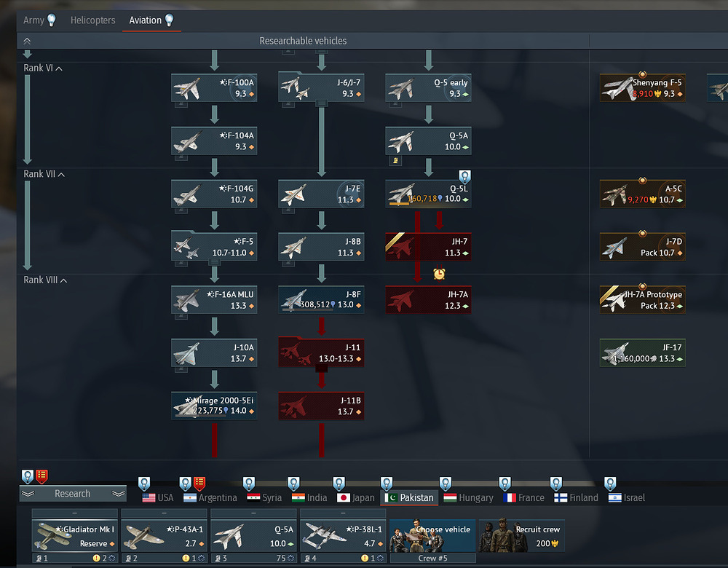
Task: Switch to the Army tab
Action: (x=33, y=20)
